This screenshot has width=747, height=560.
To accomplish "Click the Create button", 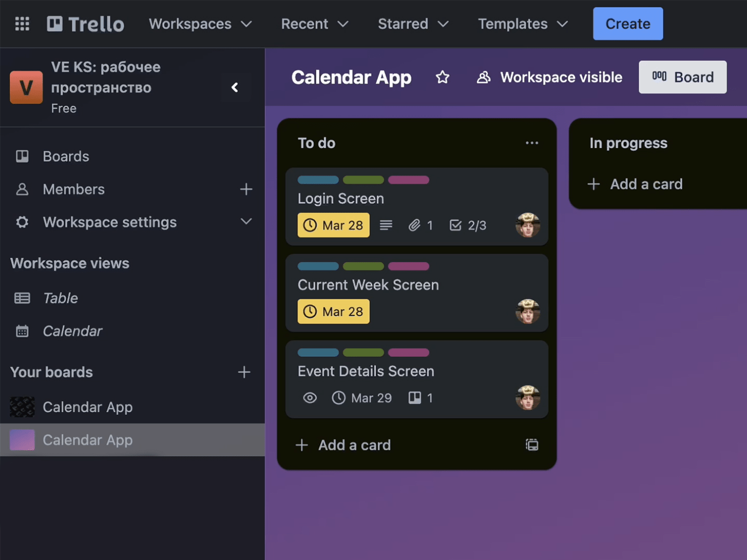I will [x=627, y=23].
